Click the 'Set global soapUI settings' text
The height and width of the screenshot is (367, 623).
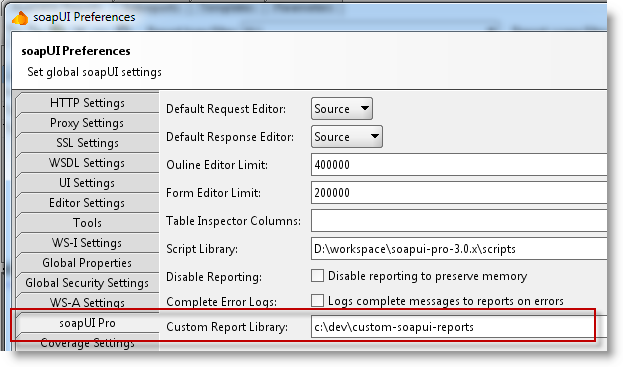(x=95, y=72)
